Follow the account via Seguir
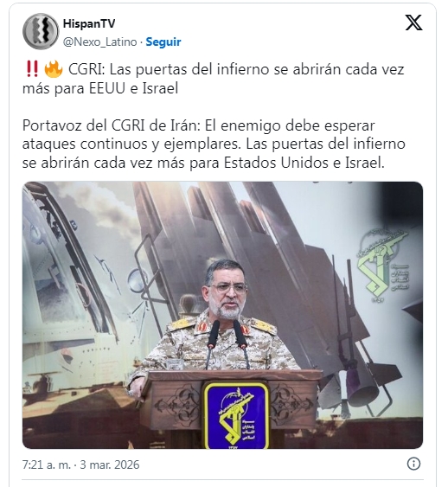This screenshot has height=487, width=448. [x=163, y=42]
